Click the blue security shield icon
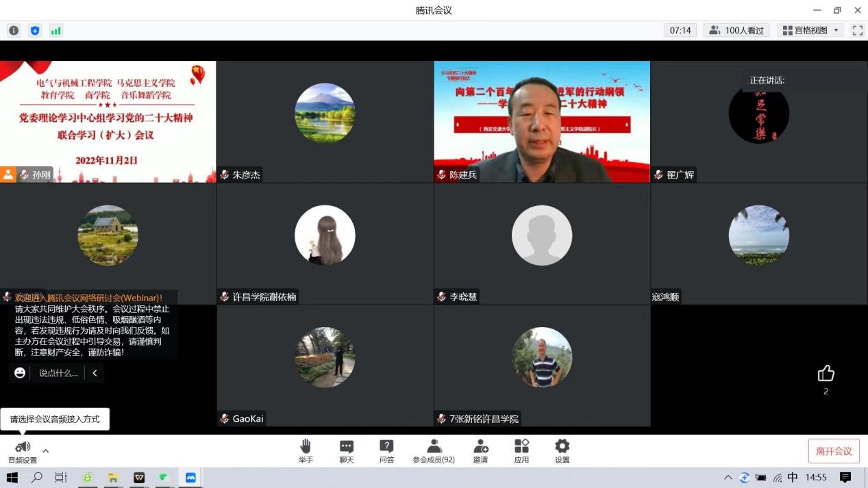The height and width of the screenshot is (488, 868). (x=35, y=31)
